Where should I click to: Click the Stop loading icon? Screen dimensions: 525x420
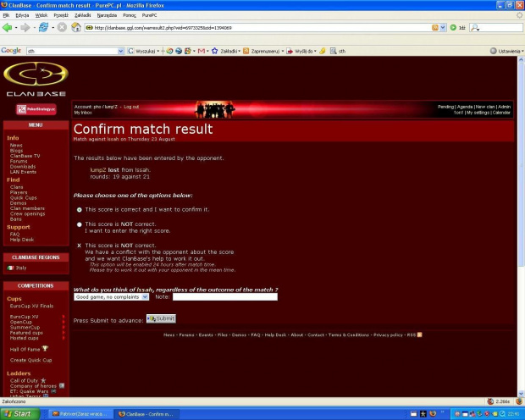tap(62, 27)
